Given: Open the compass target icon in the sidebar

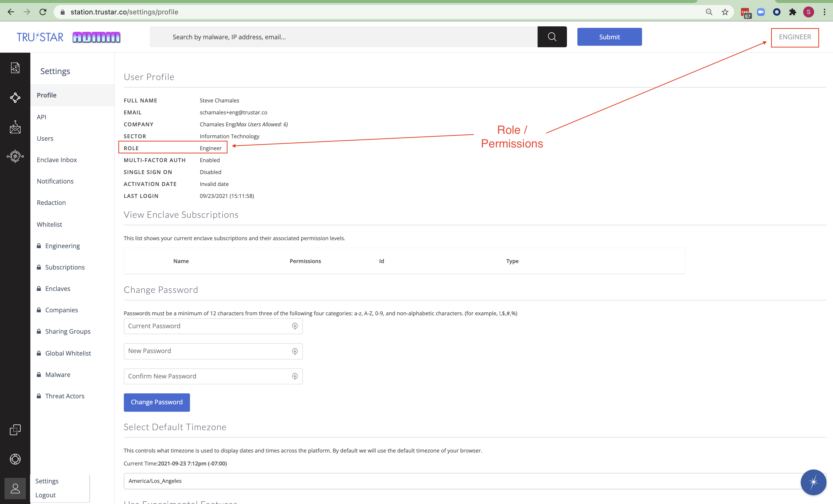Looking at the screenshot, I should pos(15,156).
